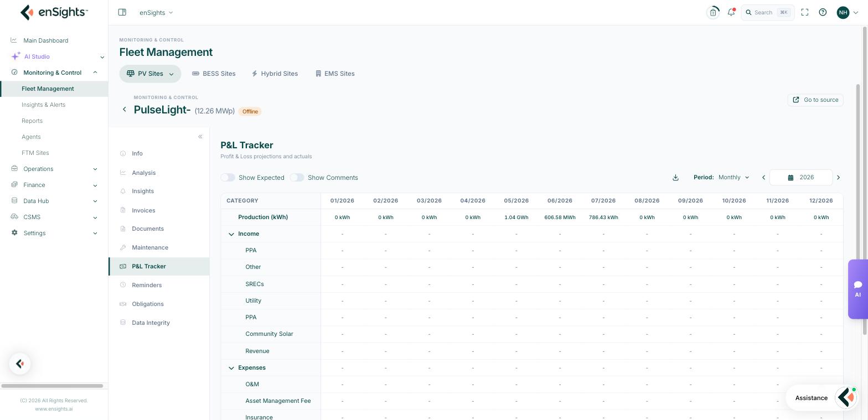Click the calendar icon in year field
The width and height of the screenshot is (868, 420).
click(790, 178)
